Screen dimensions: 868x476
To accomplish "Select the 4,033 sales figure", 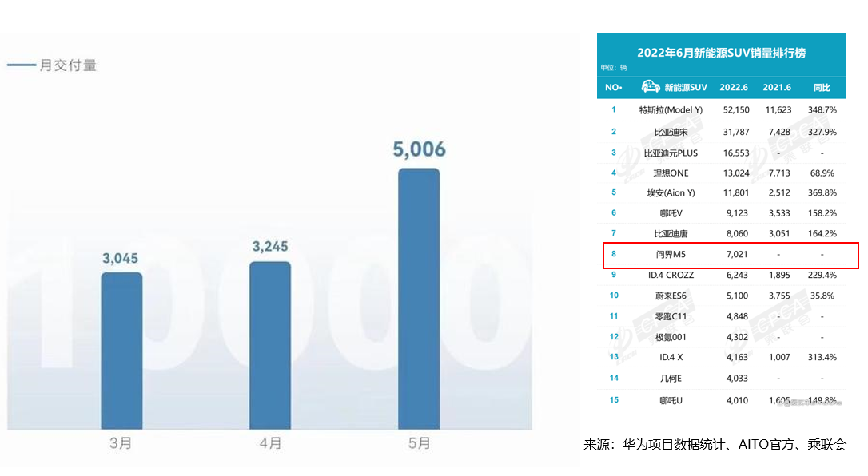I will click(x=738, y=379).
